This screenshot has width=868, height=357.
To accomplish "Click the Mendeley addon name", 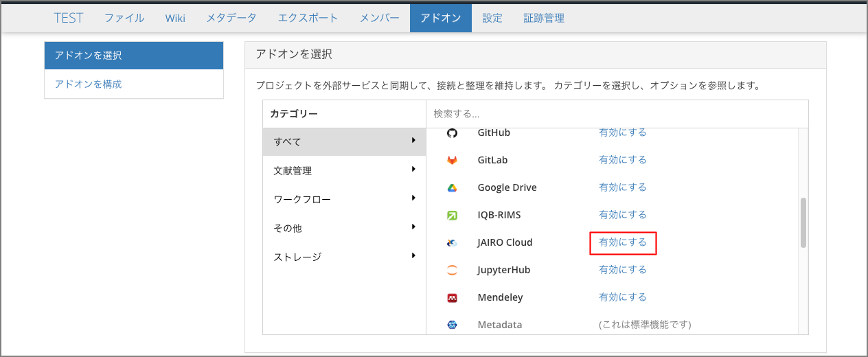I will pos(500,297).
